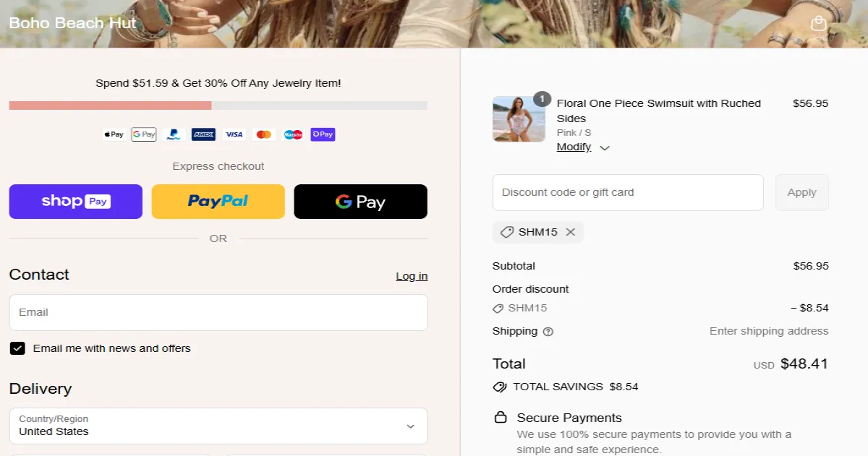This screenshot has width=868, height=456.
Task: Remove the SHM15 discount code
Action: coord(571,232)
